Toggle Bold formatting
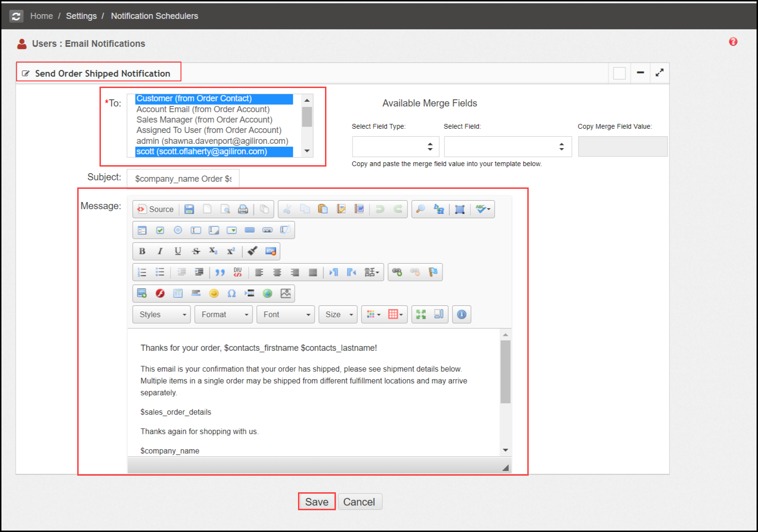 [142, 251]
